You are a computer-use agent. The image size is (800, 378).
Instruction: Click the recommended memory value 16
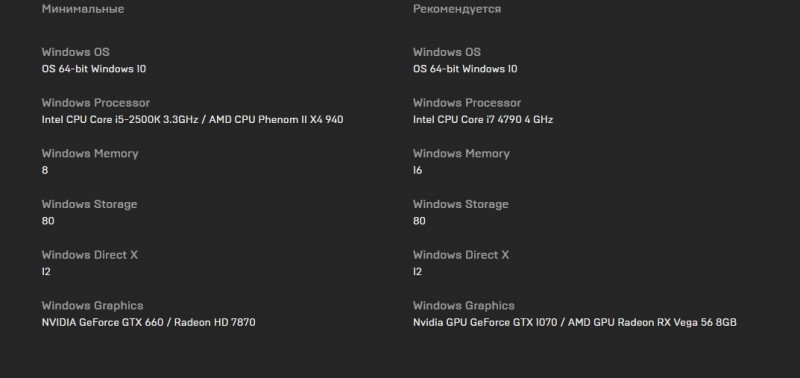coord(417,170)
